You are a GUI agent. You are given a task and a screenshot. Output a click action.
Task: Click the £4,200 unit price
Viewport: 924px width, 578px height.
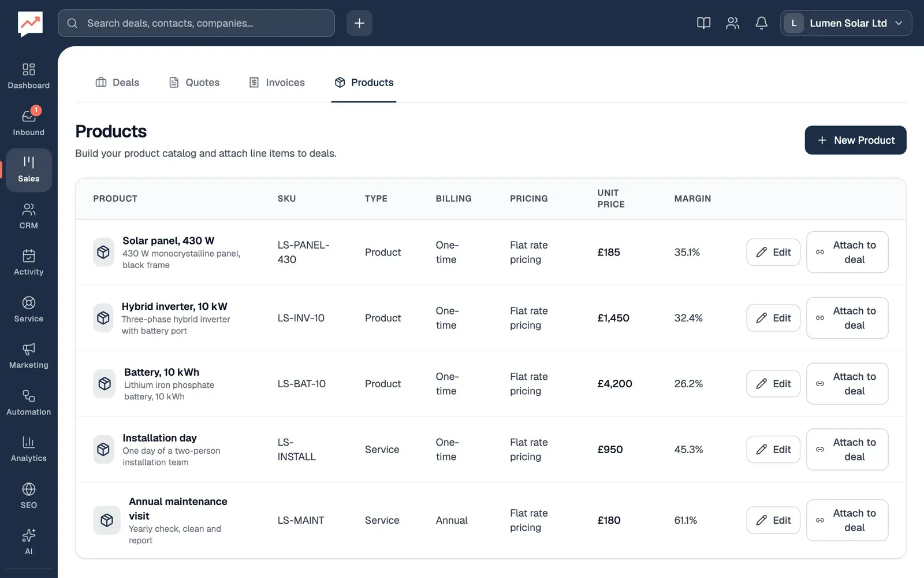point(615,384)
